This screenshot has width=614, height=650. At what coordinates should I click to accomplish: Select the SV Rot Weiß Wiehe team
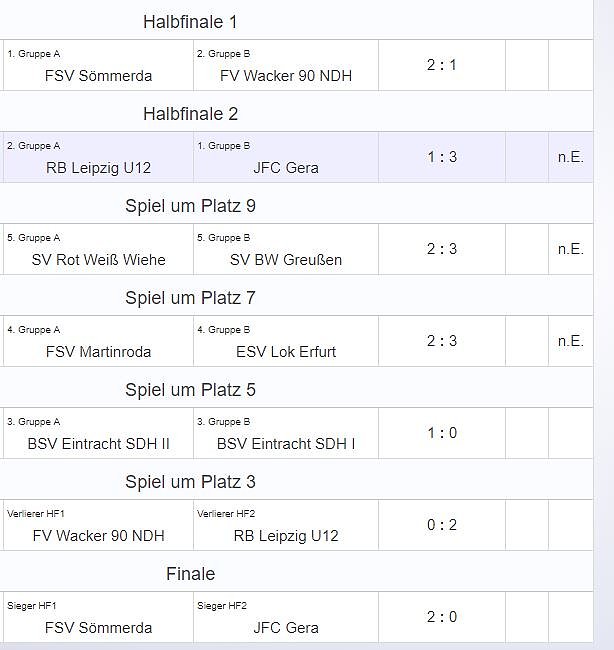pos(99,260)
